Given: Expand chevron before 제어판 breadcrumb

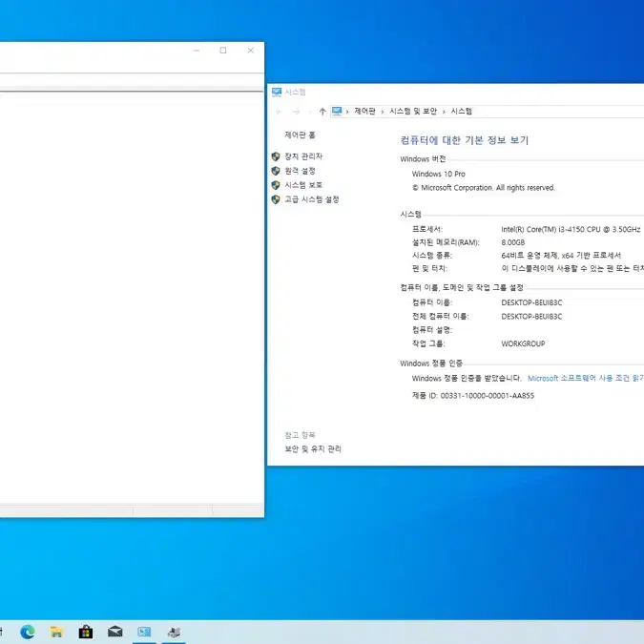Looking at the screenshot, I should point(347,112).
